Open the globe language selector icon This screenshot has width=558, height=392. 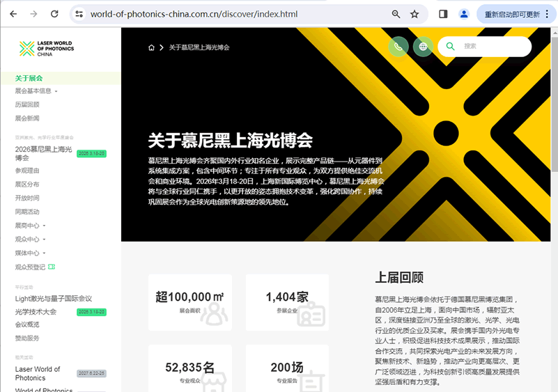click(423, 46)
